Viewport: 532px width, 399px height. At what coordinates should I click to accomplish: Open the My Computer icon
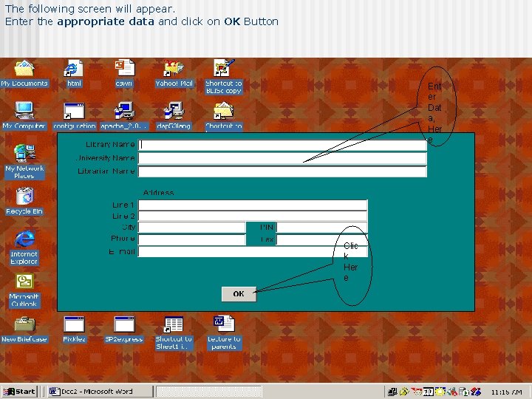click(x=24, y=116)
